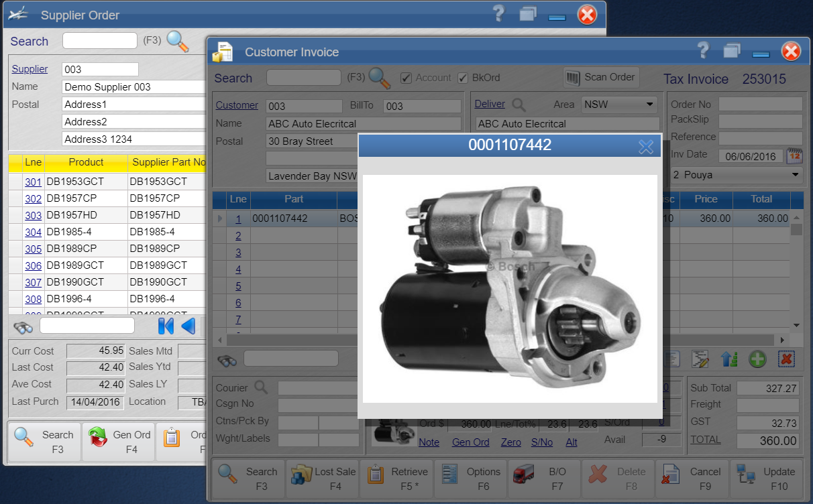The height and width of the screenshot is (504, 813).
Task: Click the Order No input field
Action: point(760,105)
